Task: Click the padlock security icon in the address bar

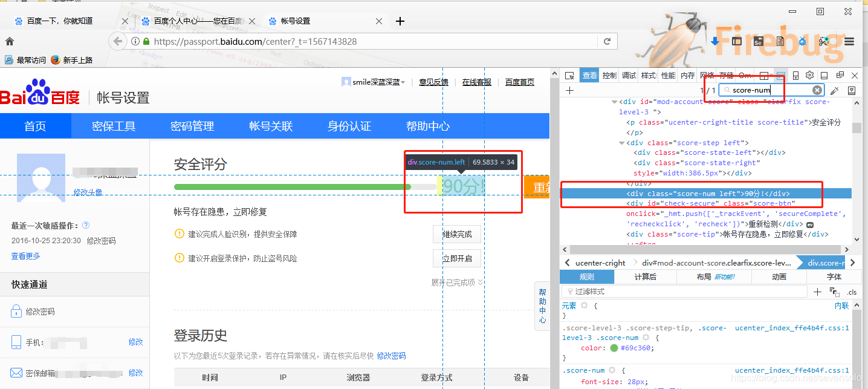Action: pos(146,41)
